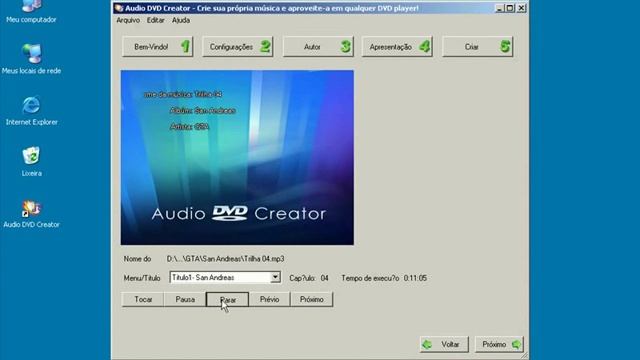Open the Ajuda menu
Image resolution: width=640 pixels, height=360 pixels.
[x=181, y=20]
